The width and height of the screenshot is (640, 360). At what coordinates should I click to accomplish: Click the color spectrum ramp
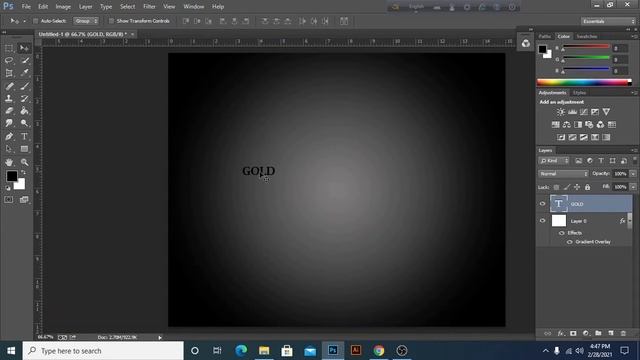click(x=584, y=82)
